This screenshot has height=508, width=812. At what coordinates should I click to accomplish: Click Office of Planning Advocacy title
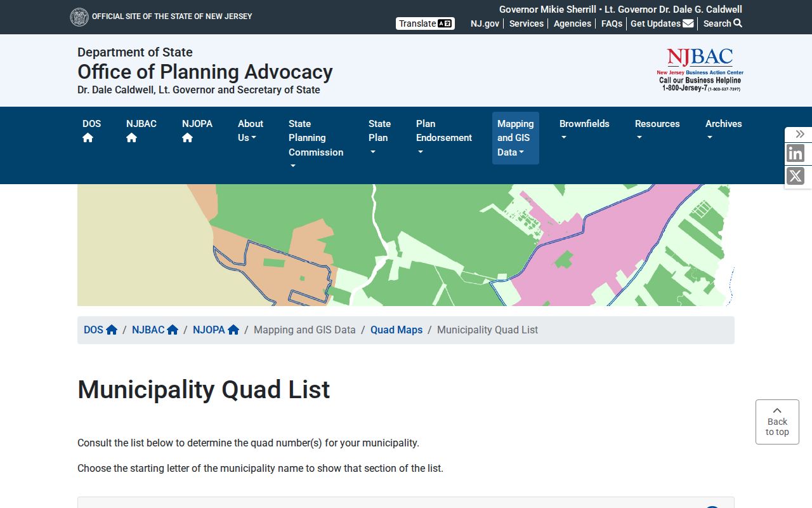point(205,72)
